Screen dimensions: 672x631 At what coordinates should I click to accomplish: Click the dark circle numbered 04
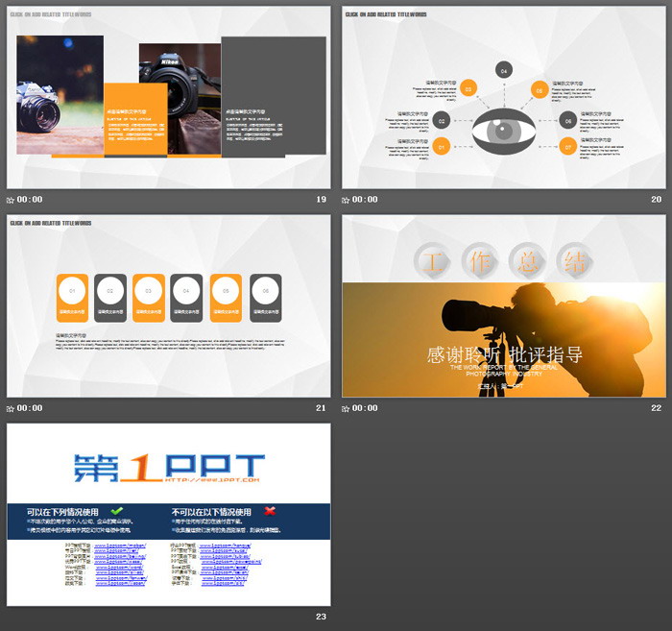[x=503, y=69]
